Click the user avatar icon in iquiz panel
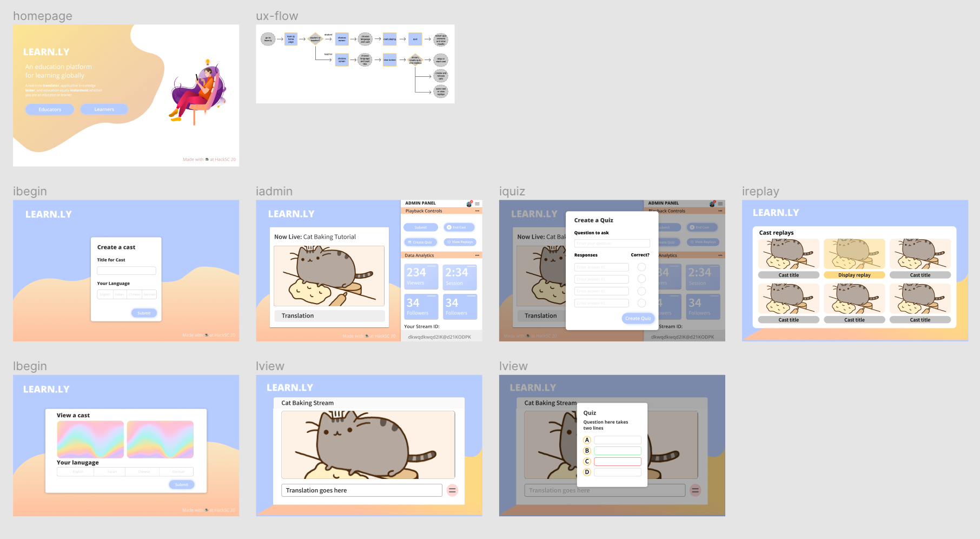The height and width of the screenshot is (539, 980). (712, 203)
